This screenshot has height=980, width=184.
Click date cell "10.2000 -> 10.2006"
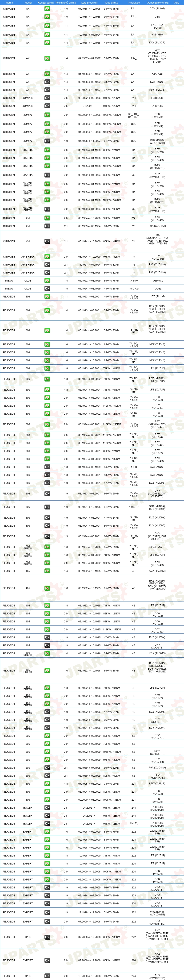point(89,976)
